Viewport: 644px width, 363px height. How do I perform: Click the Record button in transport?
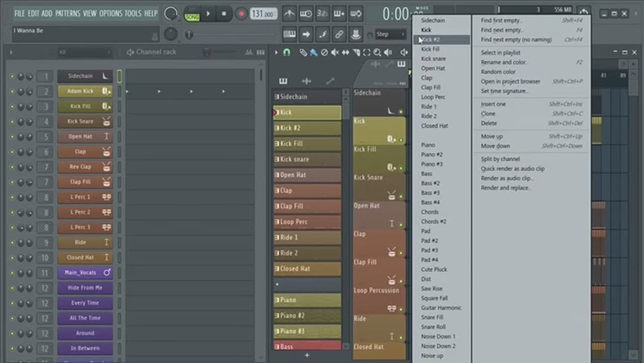[242, 14]
